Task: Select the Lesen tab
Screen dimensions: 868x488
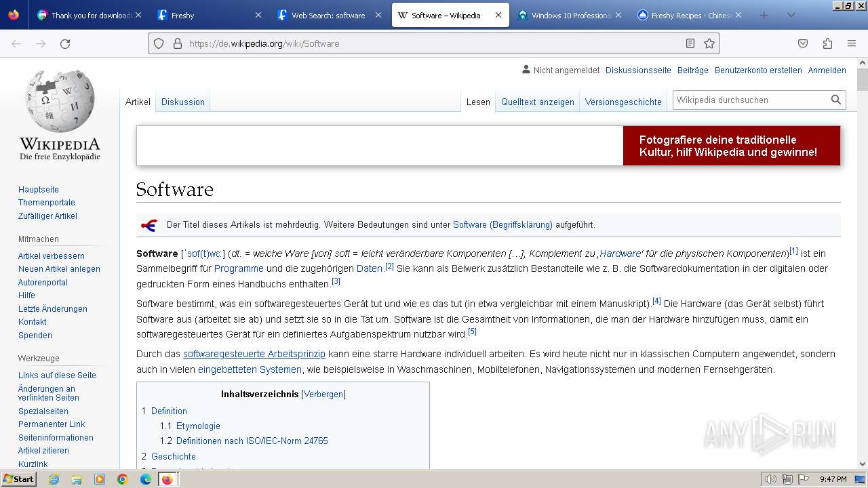Action: click(478, 102)
